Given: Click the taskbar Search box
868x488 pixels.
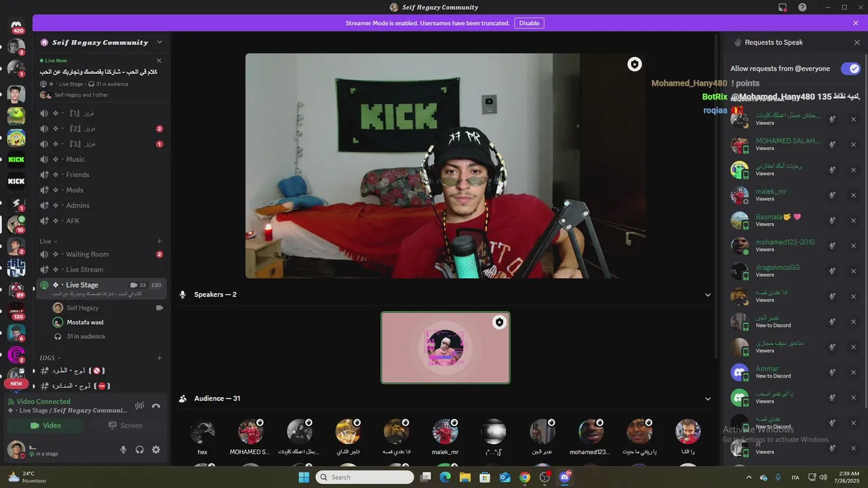Looking at the screenshot, I should point(365,477).
